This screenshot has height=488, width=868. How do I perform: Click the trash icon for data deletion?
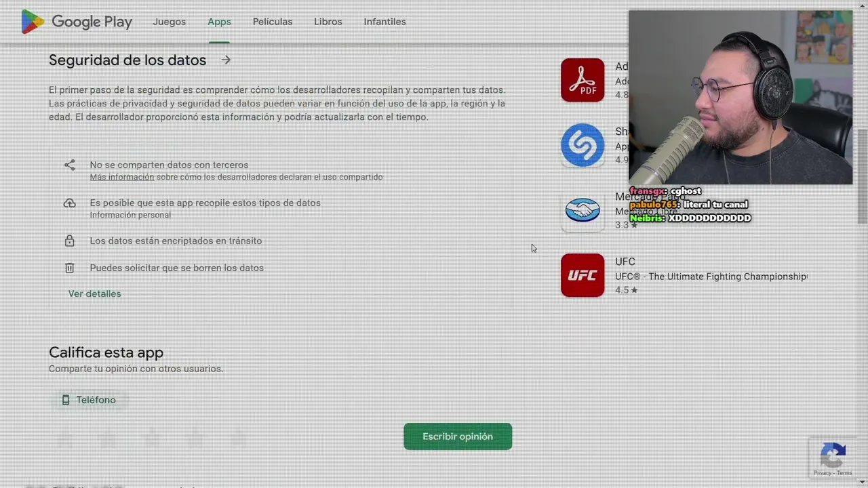tap(69, 268)
